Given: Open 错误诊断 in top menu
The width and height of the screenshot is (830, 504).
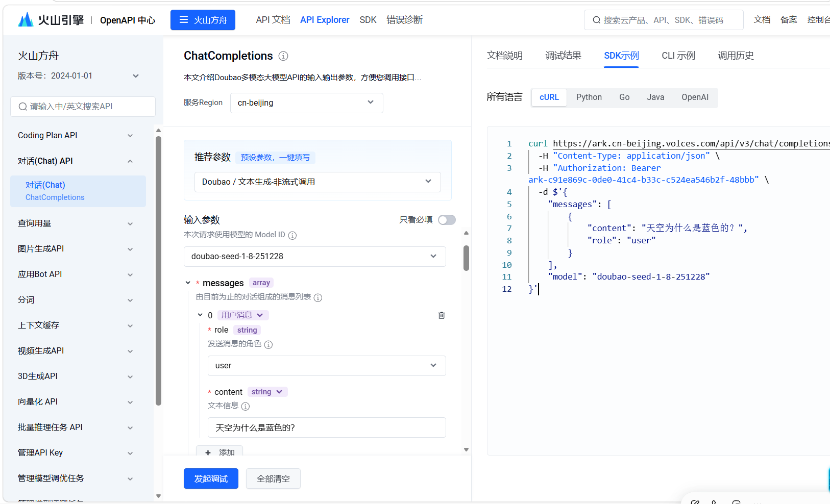Looking at the screenshot, I should (x=404, y=20).
